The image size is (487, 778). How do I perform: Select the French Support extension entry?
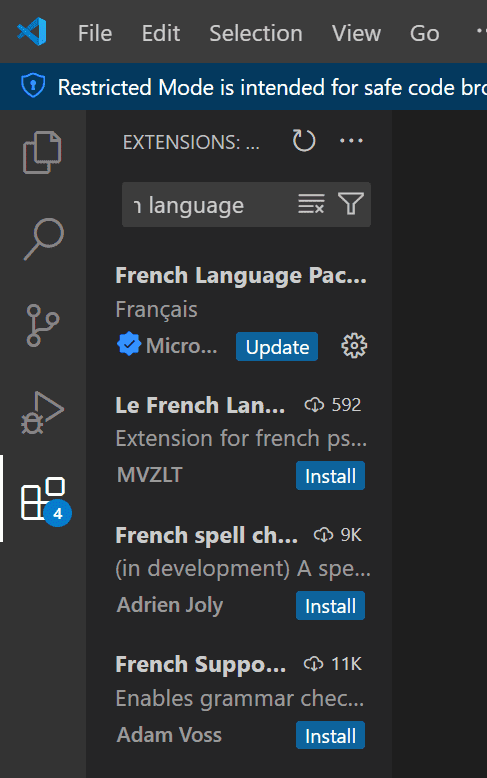coord(239,700)
